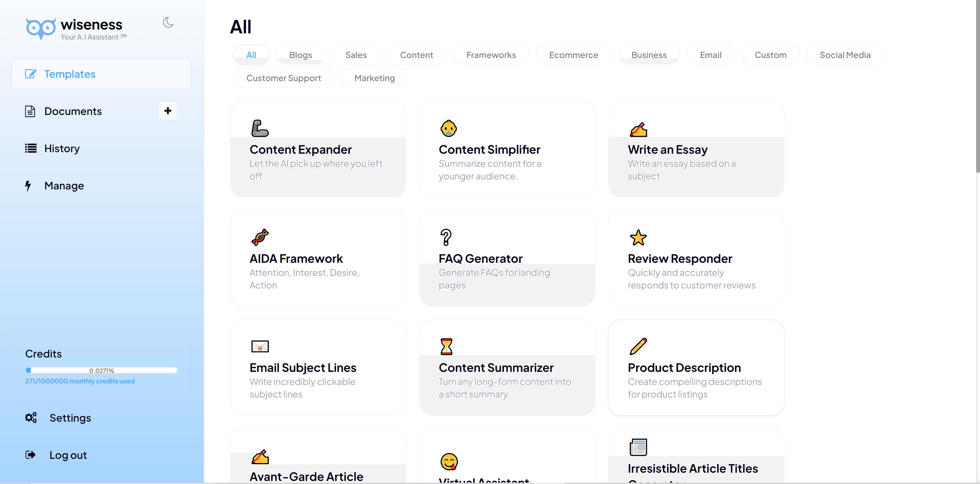Viewport: 980px width, 484px height.
Task: Open the History list
Action: click(x=62, y=149)
